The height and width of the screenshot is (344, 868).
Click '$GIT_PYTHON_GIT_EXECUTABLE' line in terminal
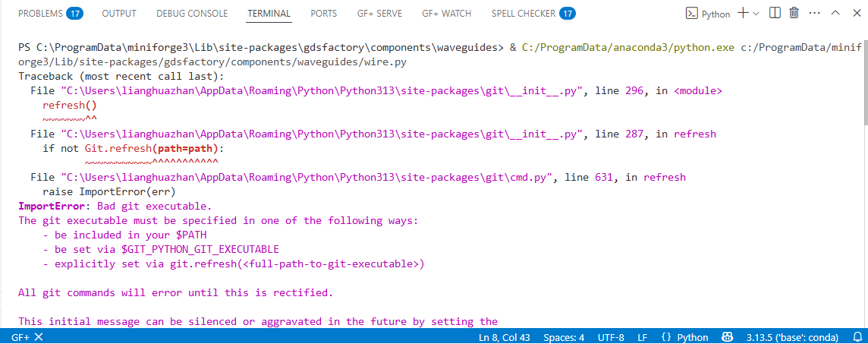[161, 249]
